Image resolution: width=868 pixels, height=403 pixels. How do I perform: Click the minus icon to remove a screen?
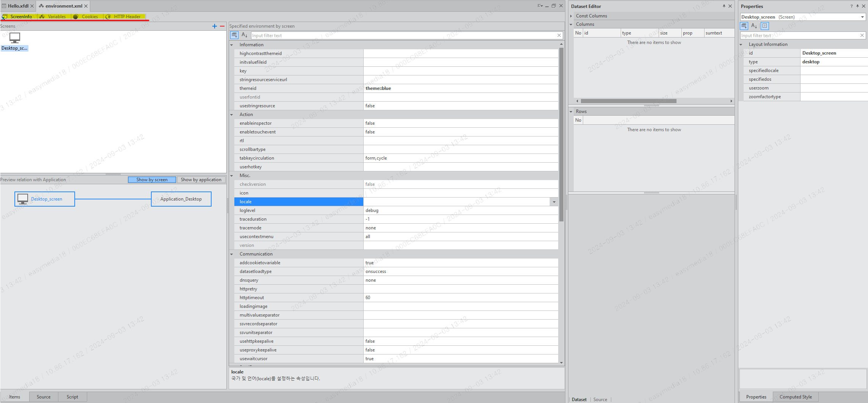222,26
